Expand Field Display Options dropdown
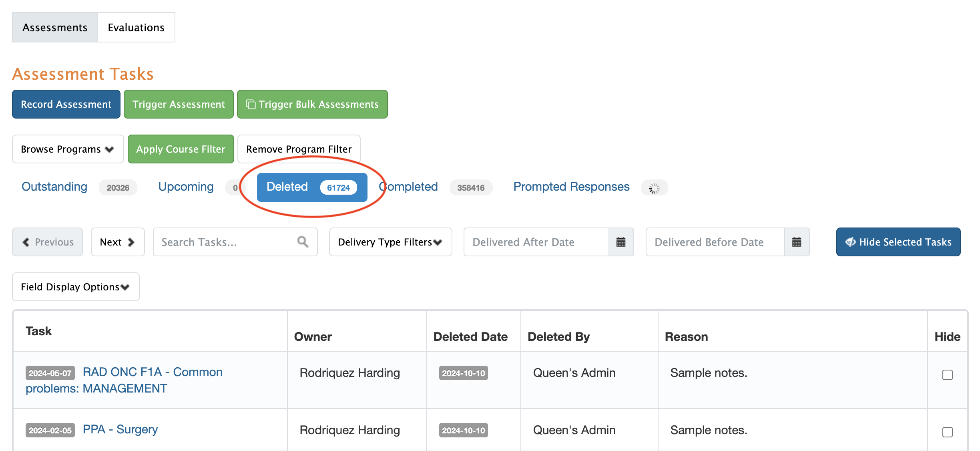 point(76,287)
